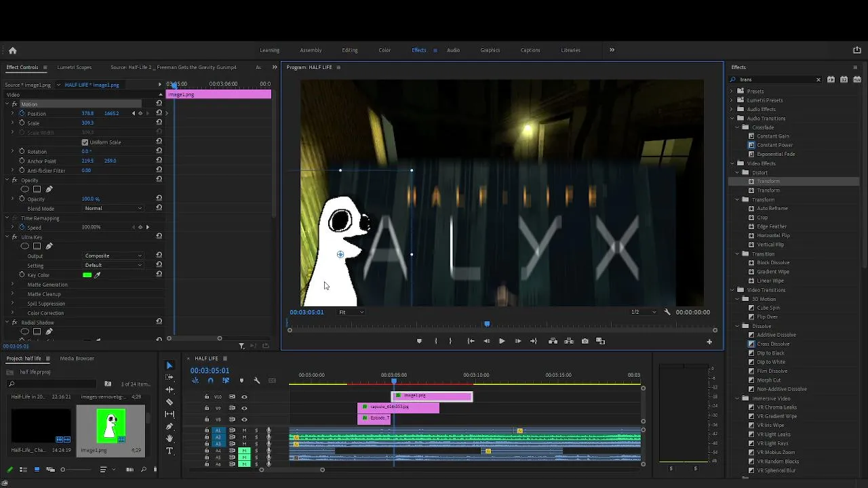Expand the Presets folder in Effects

[x=732, y=91]
